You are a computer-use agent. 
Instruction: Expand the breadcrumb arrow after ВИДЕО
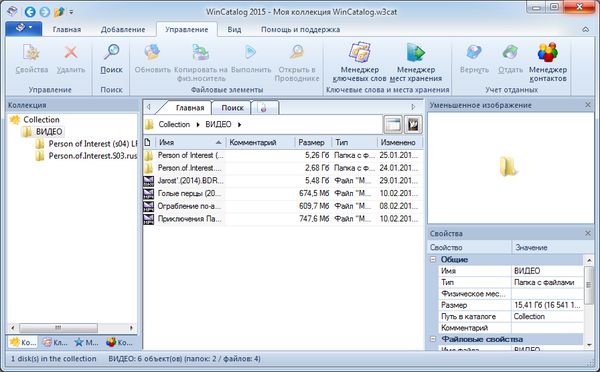click(x=240, y=124)
